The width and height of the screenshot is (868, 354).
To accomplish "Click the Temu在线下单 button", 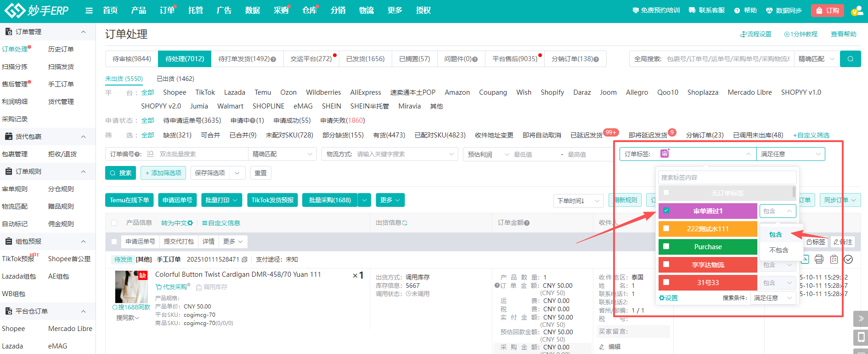I will coord(130,200).
